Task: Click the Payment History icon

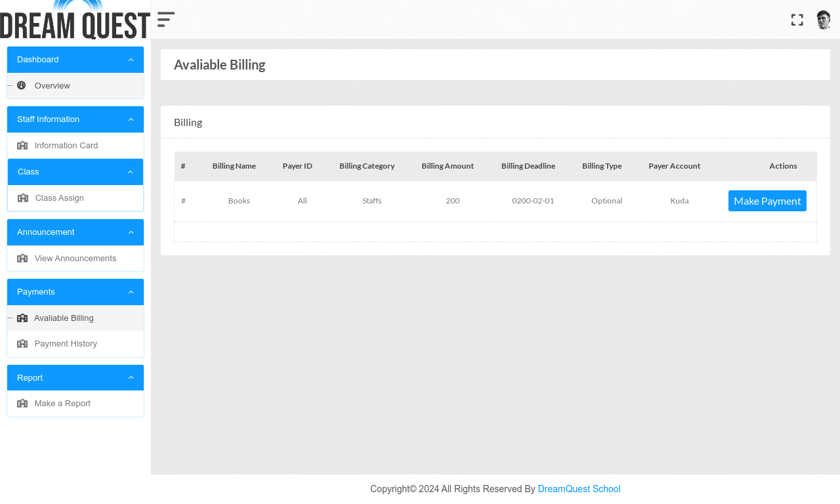Action: click(22, 344)
